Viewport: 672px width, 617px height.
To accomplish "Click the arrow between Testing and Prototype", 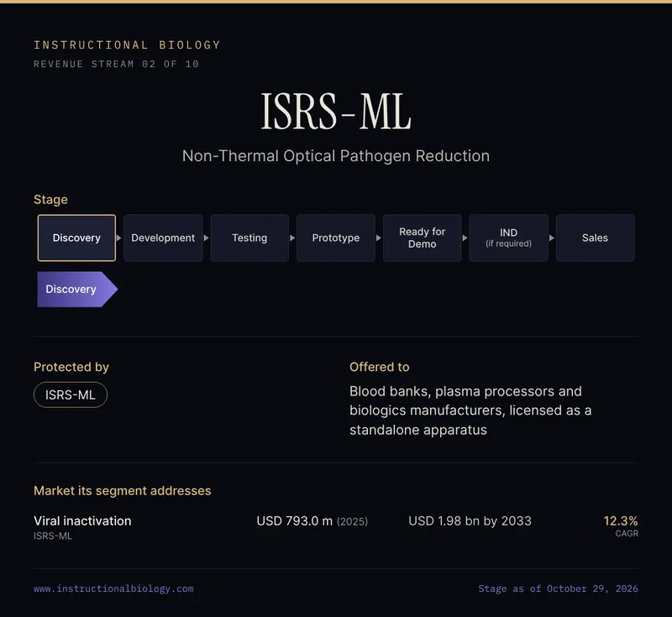I will pos(292,238).
